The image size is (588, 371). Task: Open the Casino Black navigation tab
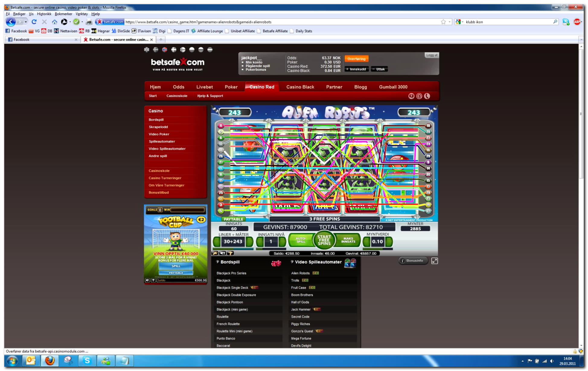[x=300, y=87]
